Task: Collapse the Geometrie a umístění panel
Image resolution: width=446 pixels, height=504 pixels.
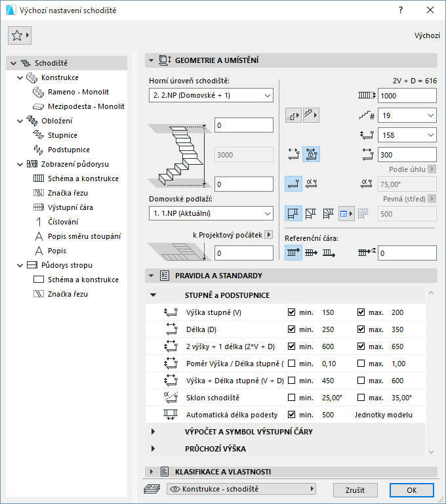Action: [151, 60]
